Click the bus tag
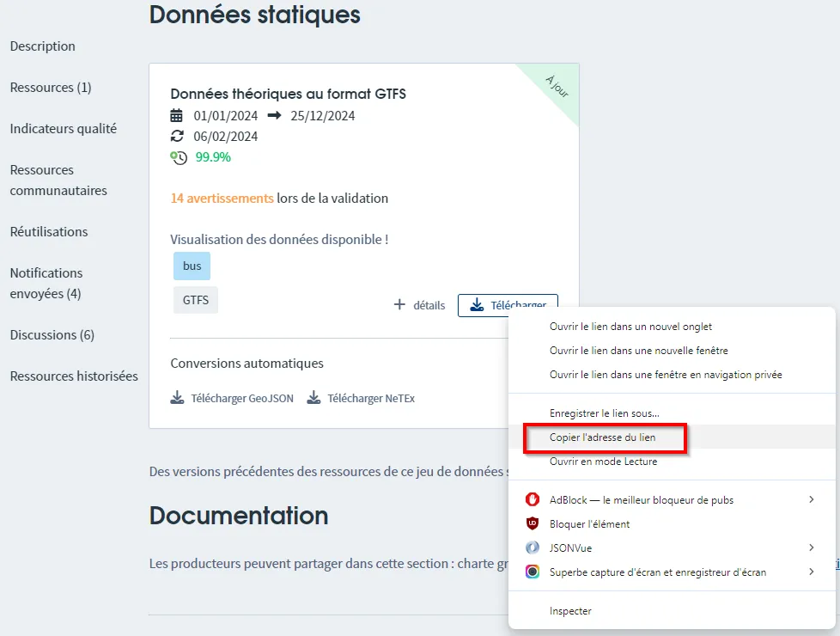 coord(192,266)
